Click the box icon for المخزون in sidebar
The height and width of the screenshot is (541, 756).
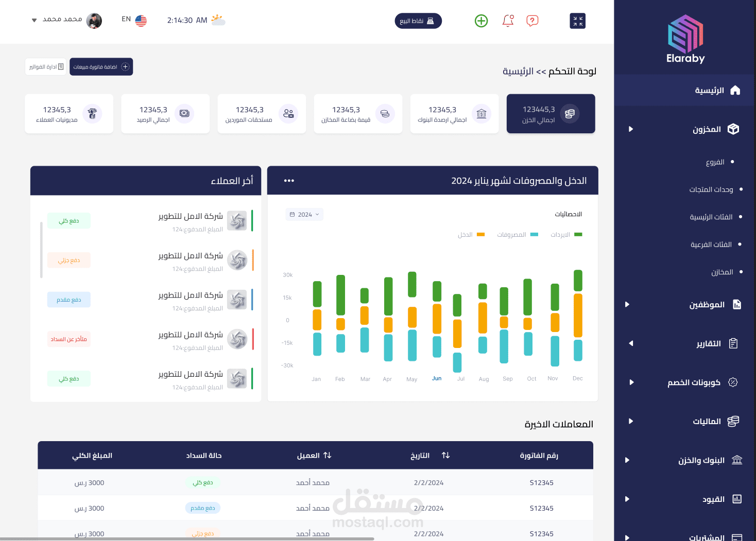tap(734, 129)
